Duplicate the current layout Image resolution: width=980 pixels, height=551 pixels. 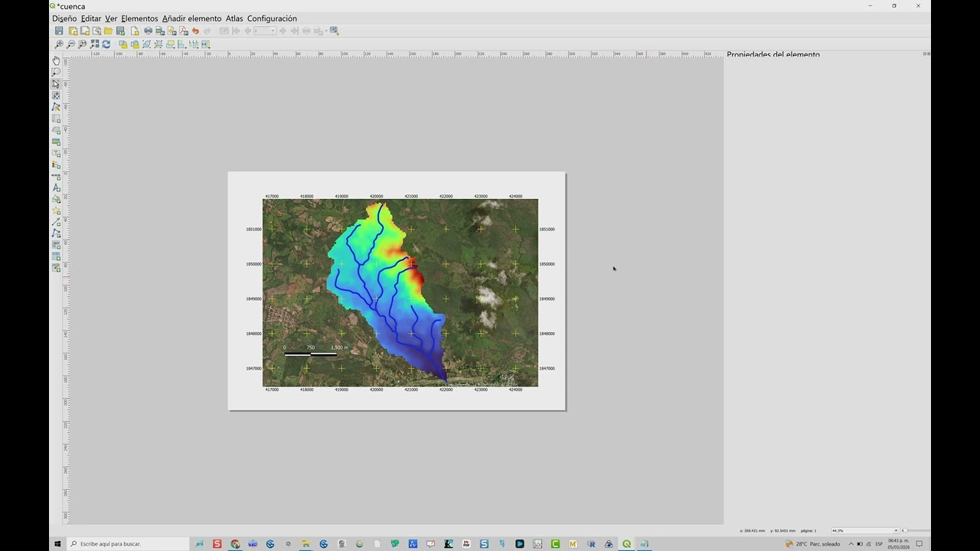pos(85,31)
